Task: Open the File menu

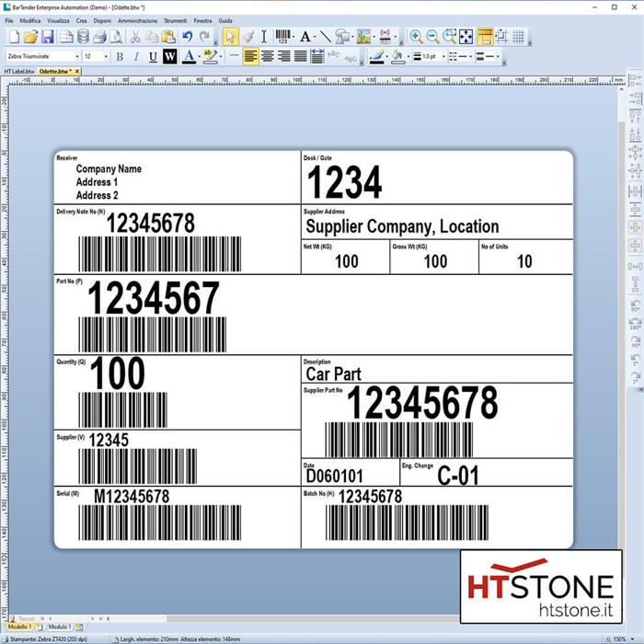Action: click(x=9, y=20)
